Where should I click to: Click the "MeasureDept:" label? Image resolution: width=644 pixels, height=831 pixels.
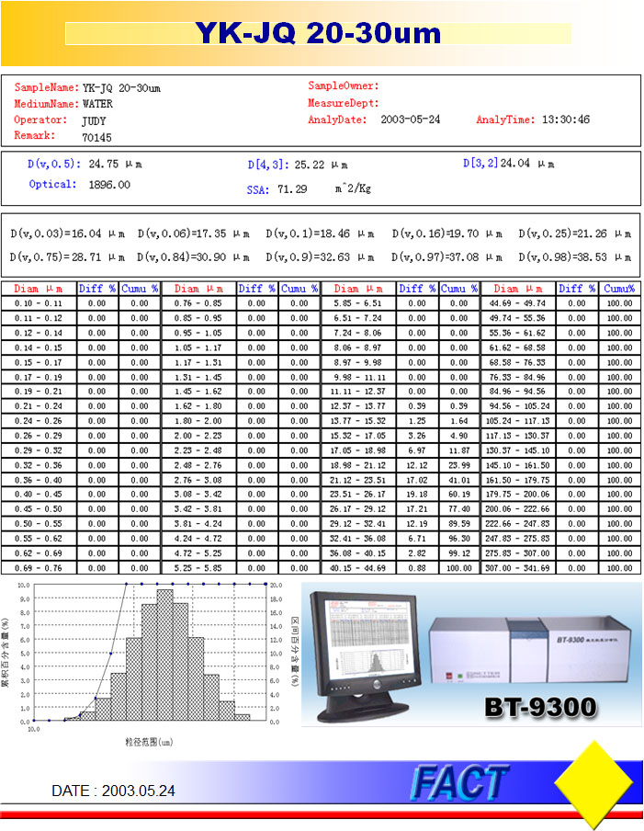click(344, 103)
